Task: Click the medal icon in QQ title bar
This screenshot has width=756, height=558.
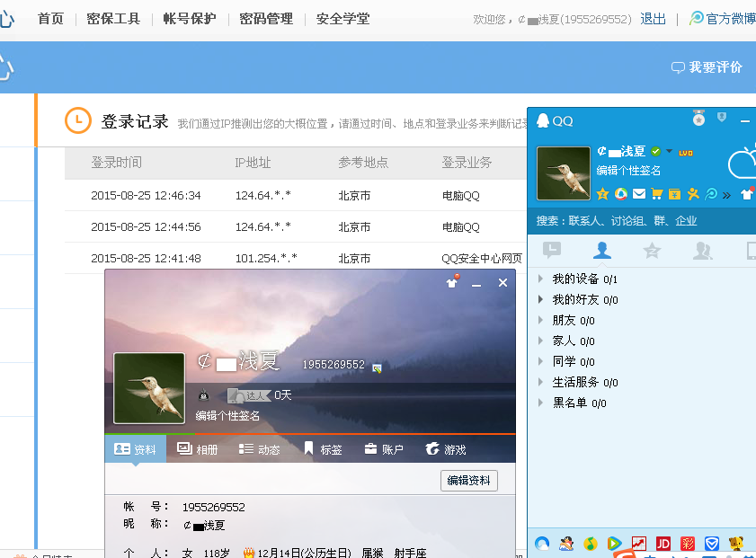Action: 698,118
